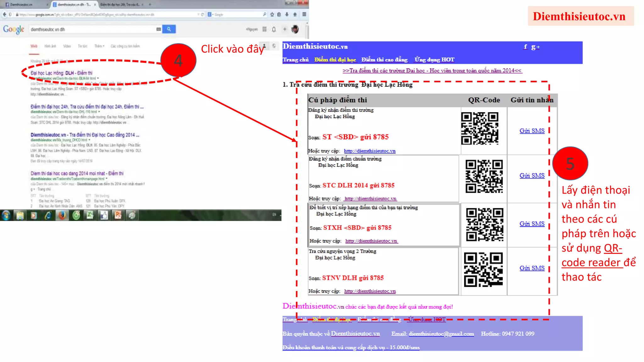Open 'Điểm thi đại học' in top nav
Image resolution: width=644 pixels, height=362 pixels.
pos(335,59)
